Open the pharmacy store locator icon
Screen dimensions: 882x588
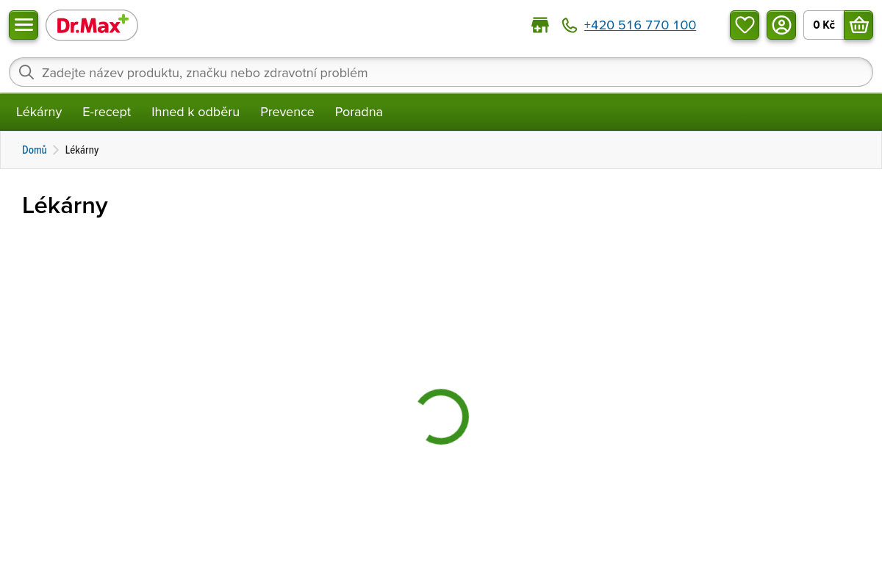(x=540, y=25)
